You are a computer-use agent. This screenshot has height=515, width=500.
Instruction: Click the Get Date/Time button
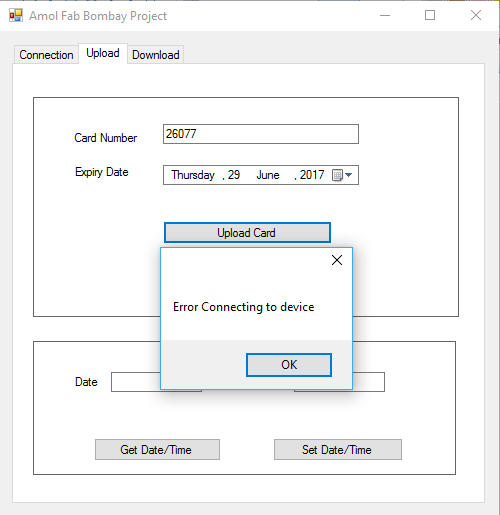pos(157,450)
